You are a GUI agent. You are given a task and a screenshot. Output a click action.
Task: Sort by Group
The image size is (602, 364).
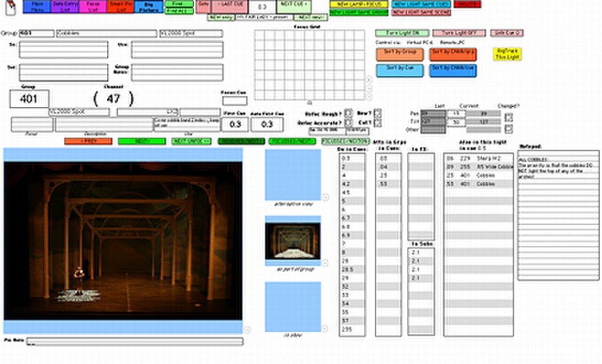point(400,55)
